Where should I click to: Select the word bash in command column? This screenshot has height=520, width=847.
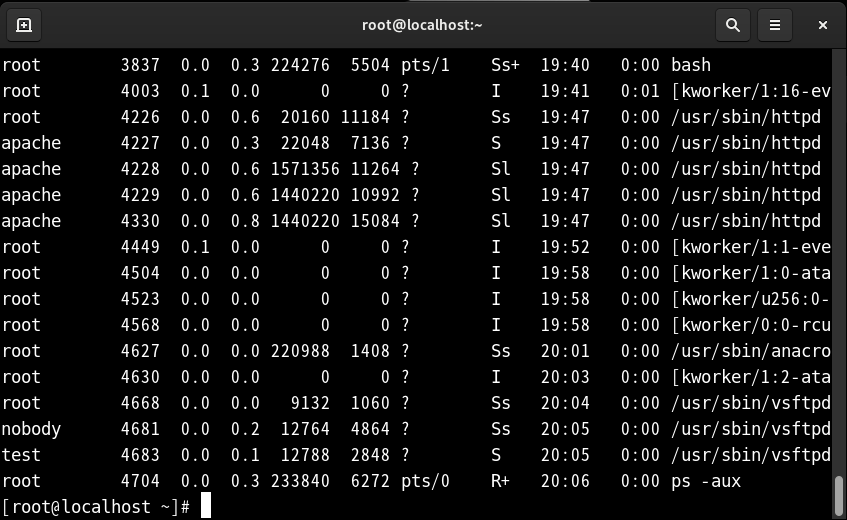click(x=691, y=65)
